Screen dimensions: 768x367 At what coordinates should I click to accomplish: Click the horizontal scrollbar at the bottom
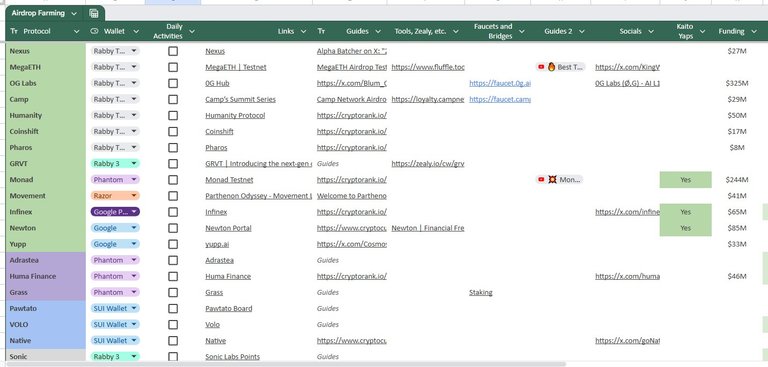pos(286,364)
